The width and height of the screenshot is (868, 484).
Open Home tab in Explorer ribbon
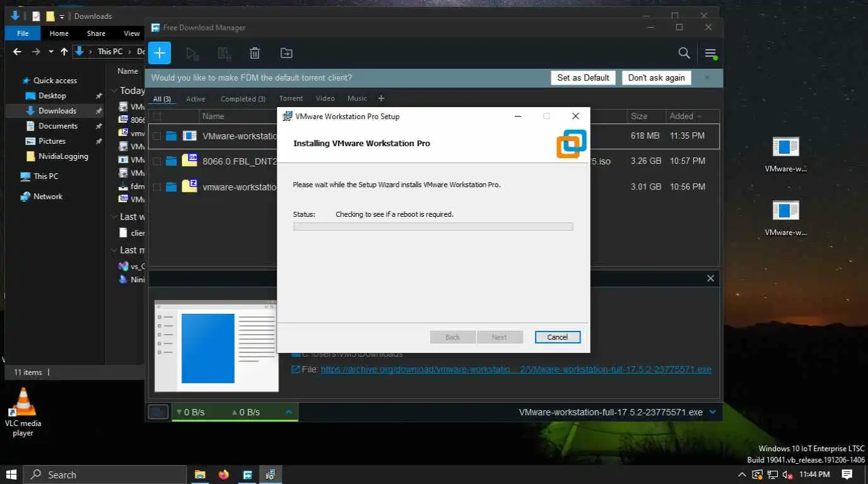pyautogui.click(x=59, y=33)
